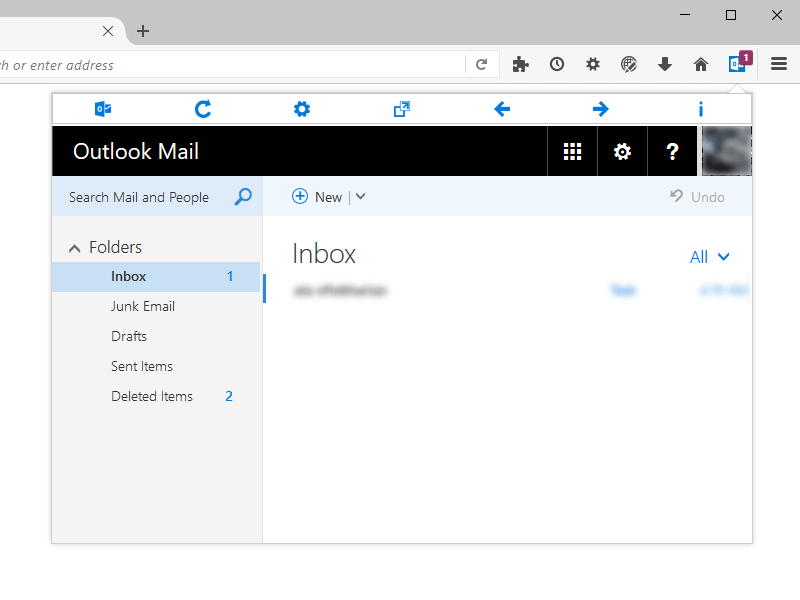
Task: Click the globe icon in browser toolbar
Action: tap(629, 64)
